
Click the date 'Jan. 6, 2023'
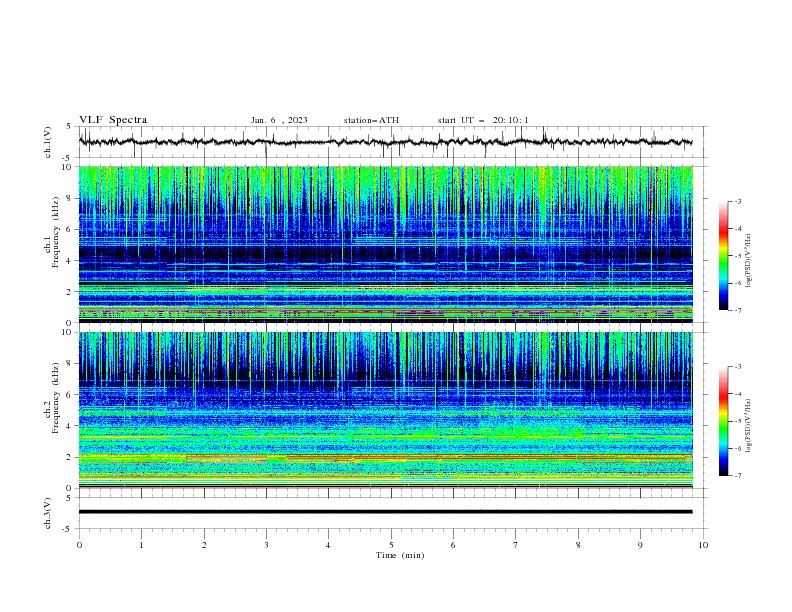[x=279, y=120]
